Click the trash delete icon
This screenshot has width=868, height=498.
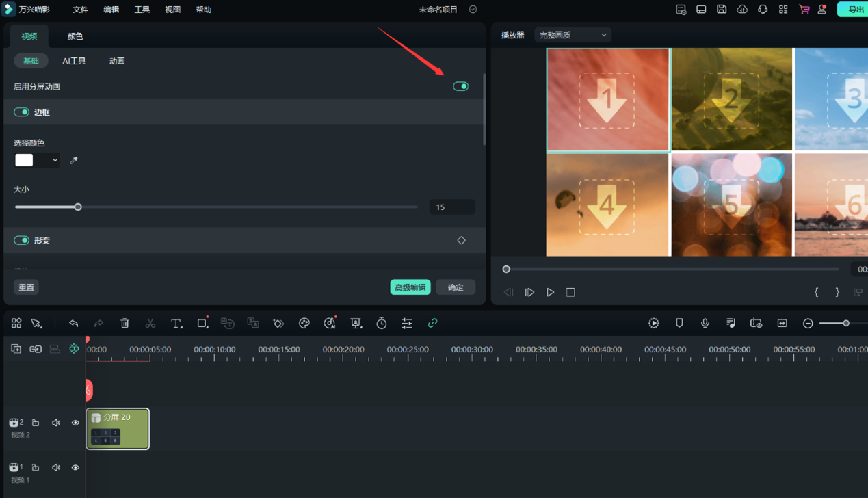pyautogui.click(x=124, y=323)
